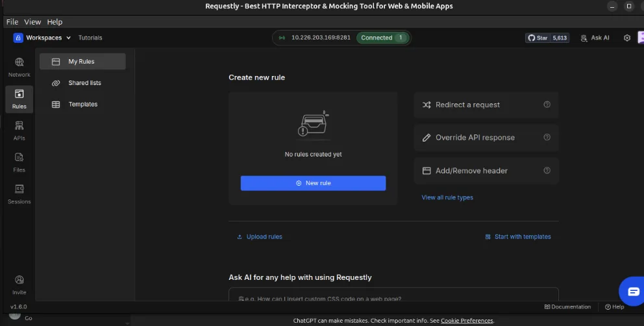The width and height of the screenshot is (644, 326).
Task: Choose Override API response rule
Action: [x=486, y=138]
